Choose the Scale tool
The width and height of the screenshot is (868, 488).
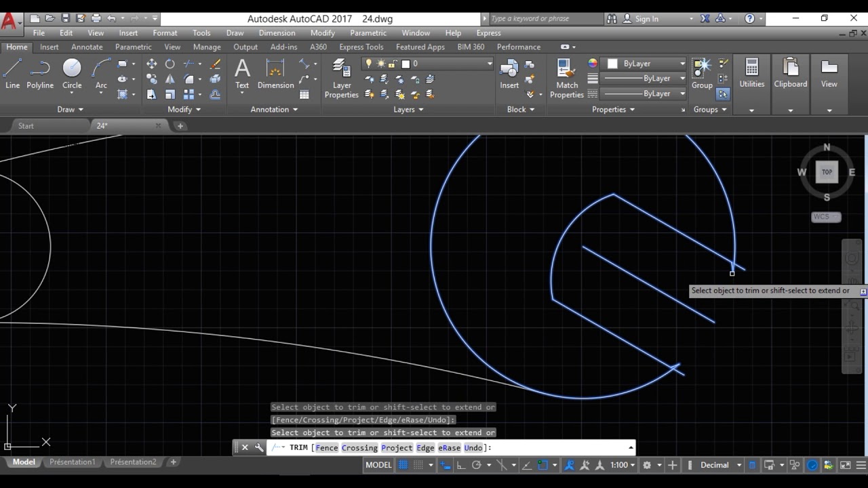tap(170, 95)
